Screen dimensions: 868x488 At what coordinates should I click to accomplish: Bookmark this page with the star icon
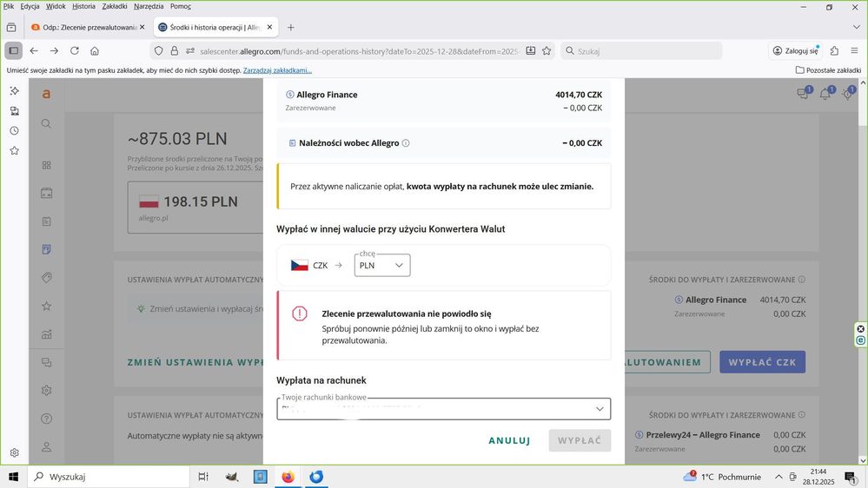547,51
